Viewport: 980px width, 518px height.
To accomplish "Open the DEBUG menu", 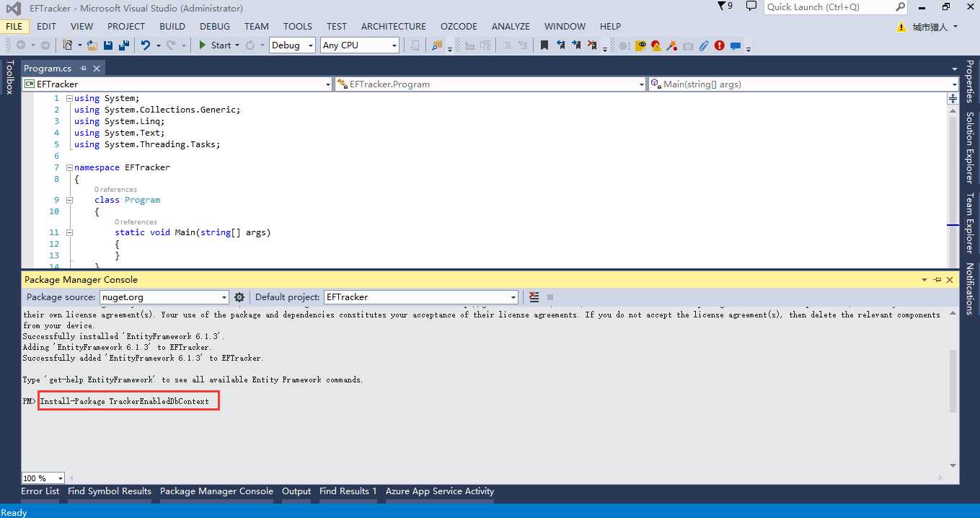I will coord(215,26).
